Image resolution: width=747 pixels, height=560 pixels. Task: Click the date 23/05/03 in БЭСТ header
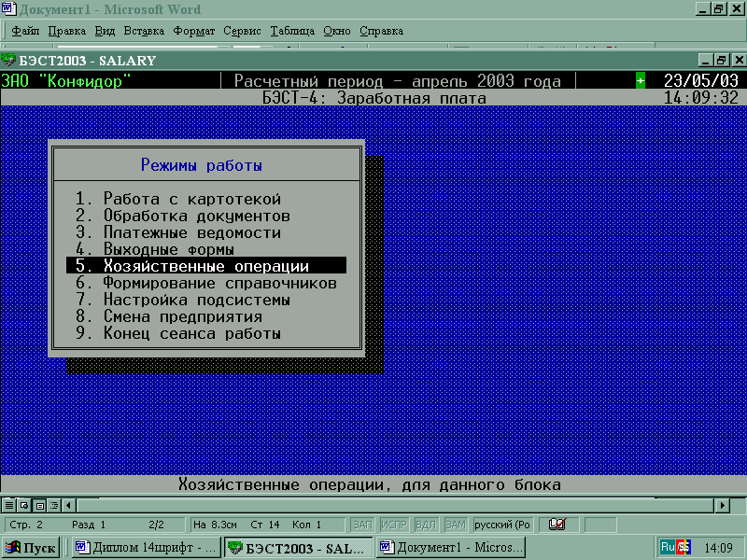click(x=701, y=81)
